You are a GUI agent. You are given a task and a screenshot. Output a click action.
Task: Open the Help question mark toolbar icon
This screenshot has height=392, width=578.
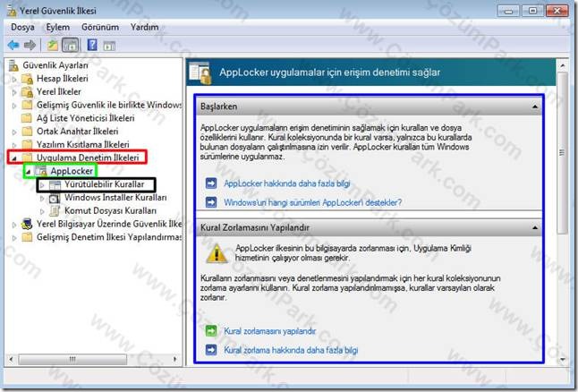tap(92, 45)
